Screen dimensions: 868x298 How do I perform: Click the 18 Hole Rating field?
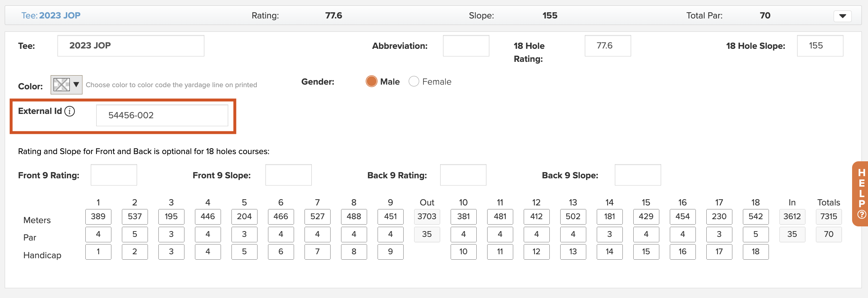[x=608, y=46]
